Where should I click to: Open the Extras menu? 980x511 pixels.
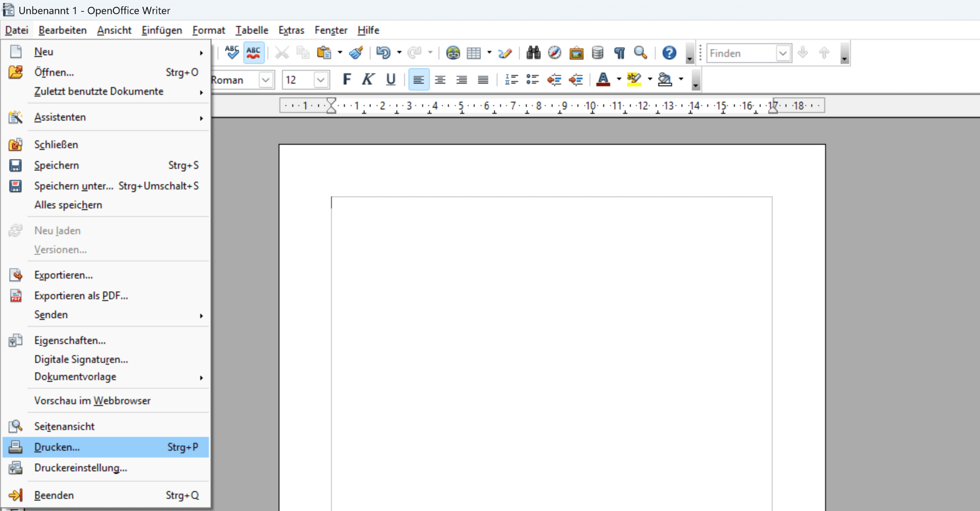291,30
